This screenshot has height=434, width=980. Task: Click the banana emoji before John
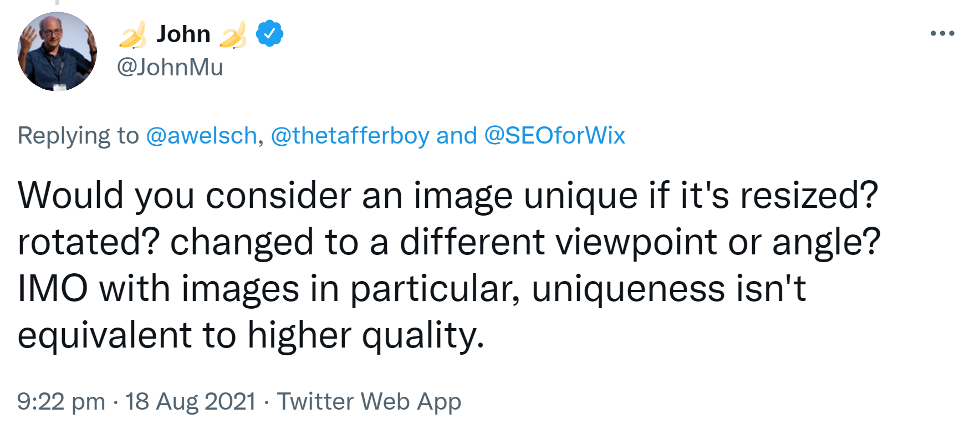pos(133,35)
